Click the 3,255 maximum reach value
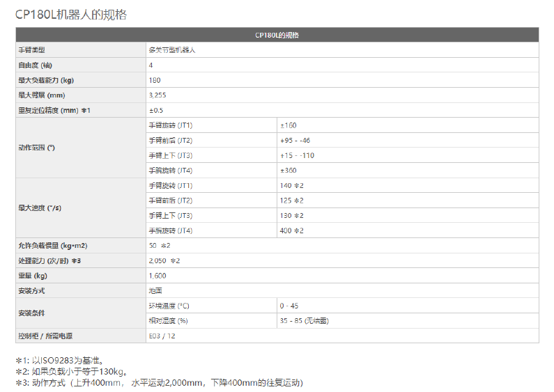 click(157, 95)
